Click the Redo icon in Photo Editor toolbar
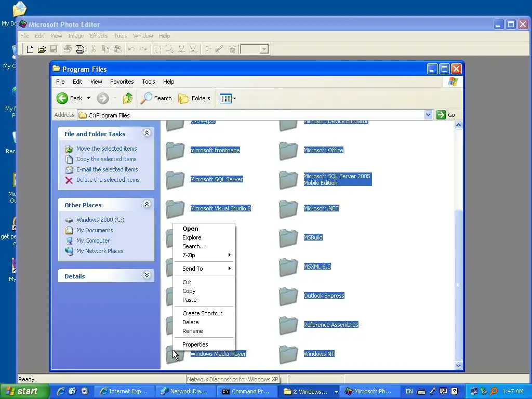This screenshot has height=399, width=532. pyautogui.click(x=143, y=49)
